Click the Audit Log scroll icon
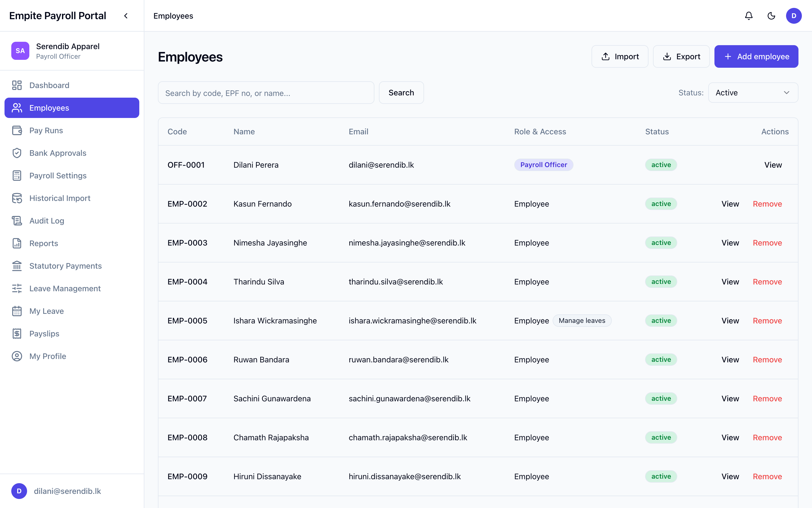Viewport: 812px width, 508px height. 17,221
